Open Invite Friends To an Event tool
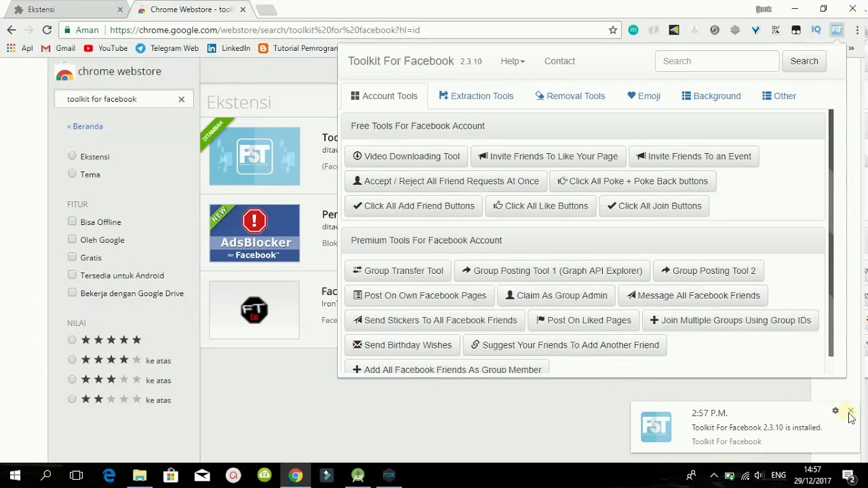Screen dimensions: 868x488 [x=694, y=157]
